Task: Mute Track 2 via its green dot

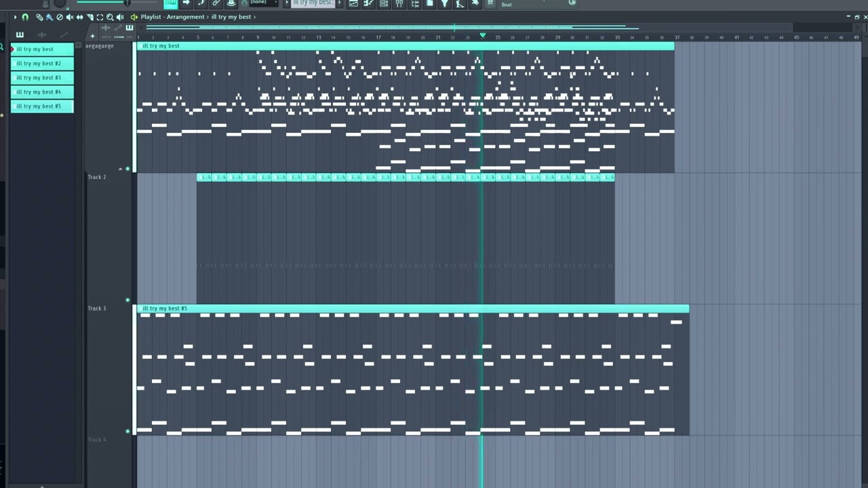Action: click(127, 300)
